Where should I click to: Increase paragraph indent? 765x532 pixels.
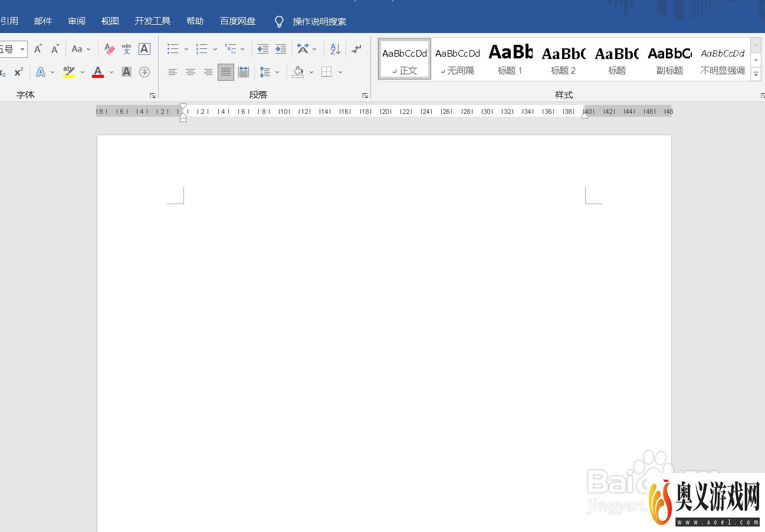pos(281,49)
